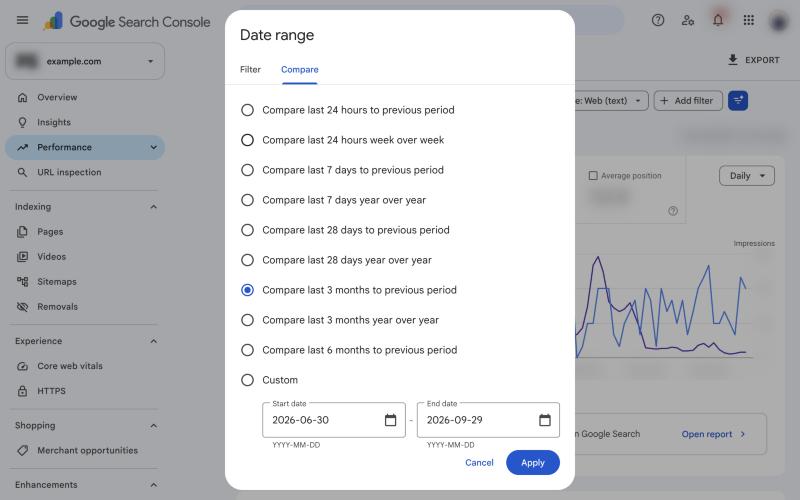Click the help icon below Average position
800x500 pixels.
point(673,211)
